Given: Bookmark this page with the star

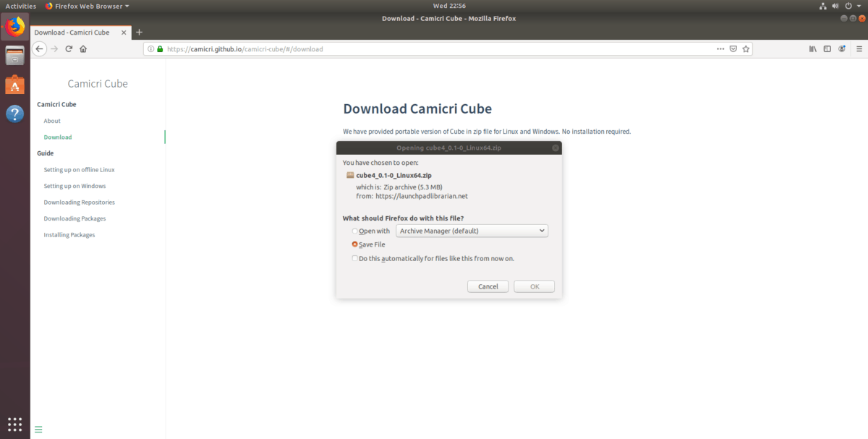Looking at the screenshot, I should [746, 49].
